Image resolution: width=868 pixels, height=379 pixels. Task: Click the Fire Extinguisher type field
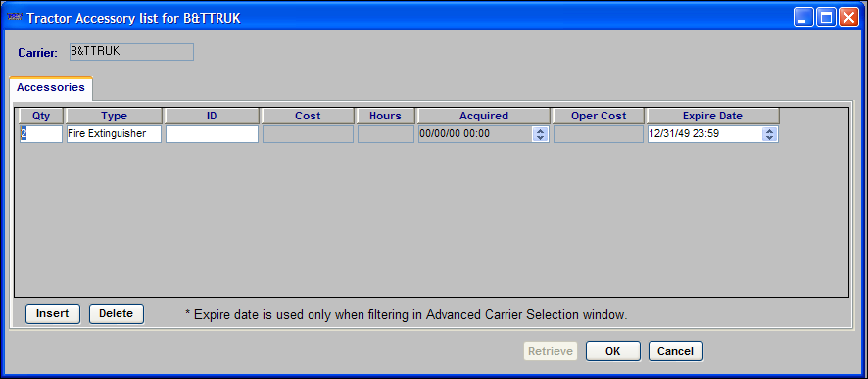114,134
